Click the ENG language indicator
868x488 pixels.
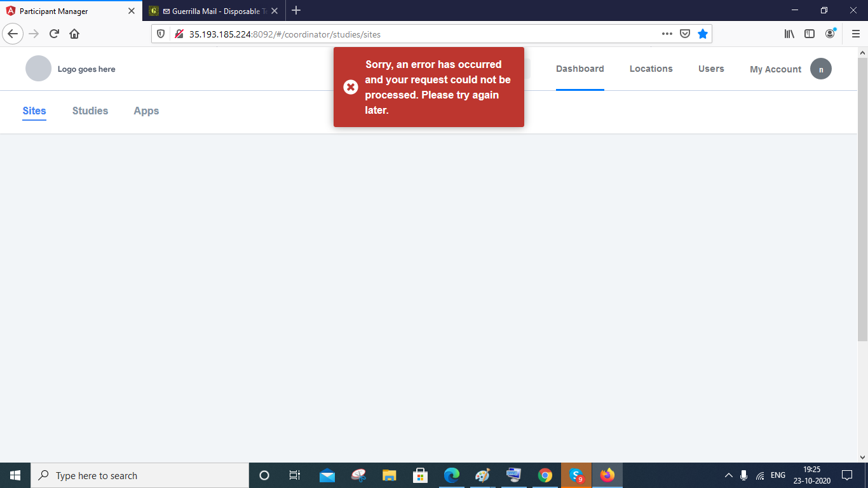778,475
